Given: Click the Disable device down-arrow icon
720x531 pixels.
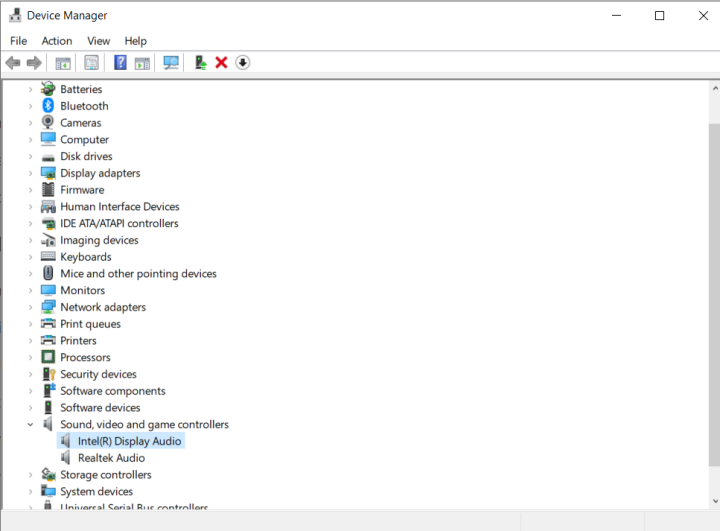Looking at the screenshot, I should (x=242, y=62).
